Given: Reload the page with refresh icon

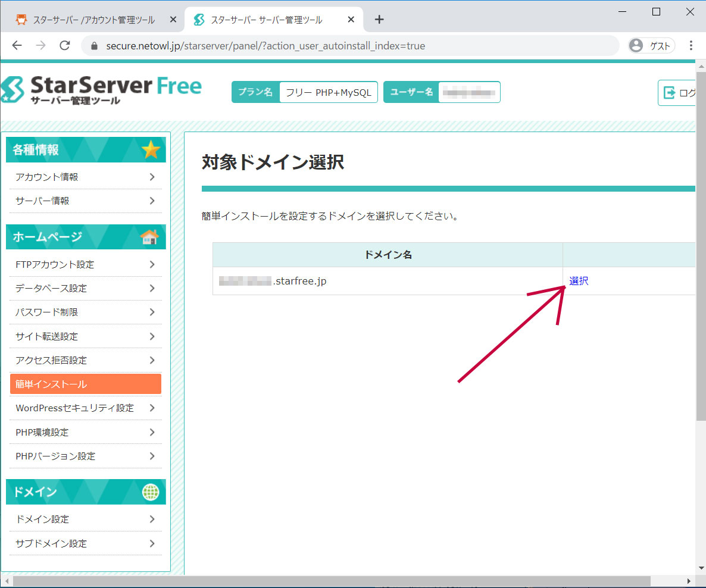Looking at the screenshot, I should coord(65,45).
